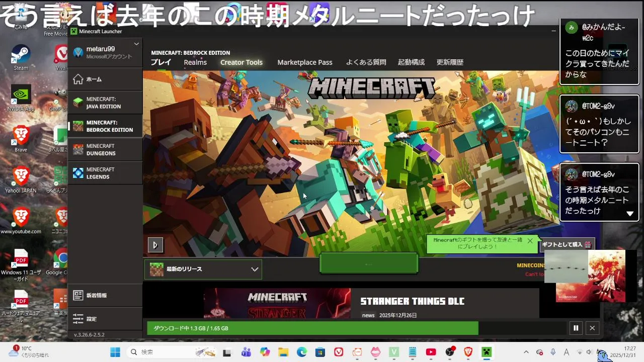Screen dimensions: 644x362
Task: Show hidden system tray icons
Action: (x=526, y=352)
